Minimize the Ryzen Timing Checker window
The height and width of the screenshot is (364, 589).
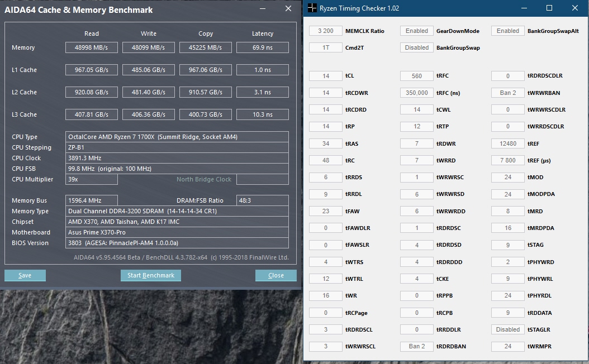pyautogui.click(x=524, y=8)
